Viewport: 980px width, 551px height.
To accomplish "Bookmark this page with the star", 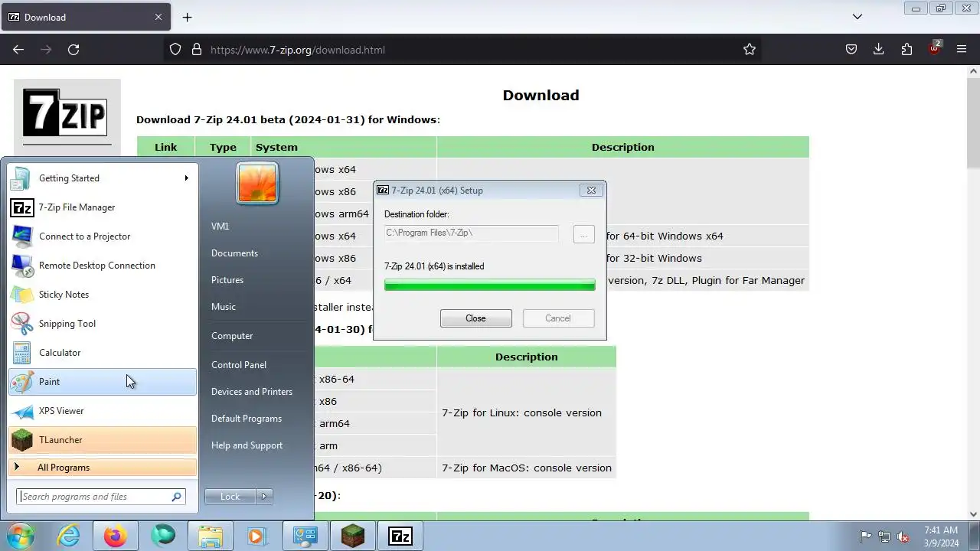I will (x=750, y=50).
